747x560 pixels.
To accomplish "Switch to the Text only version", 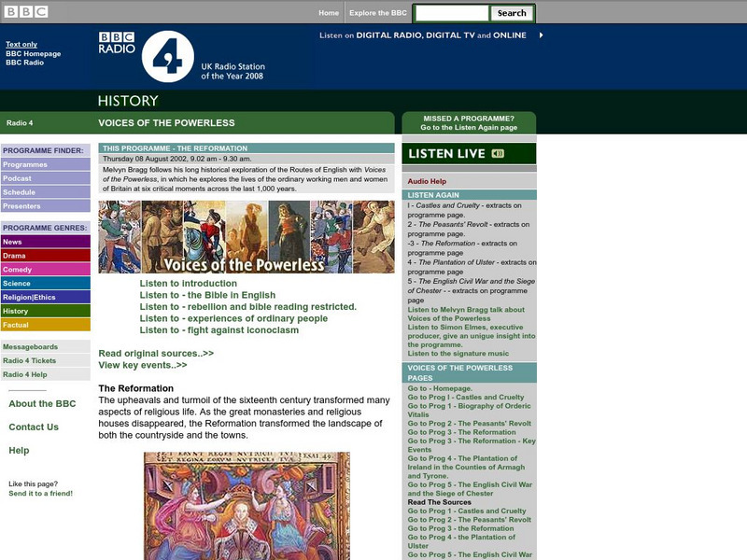I will tap(21, 44).
